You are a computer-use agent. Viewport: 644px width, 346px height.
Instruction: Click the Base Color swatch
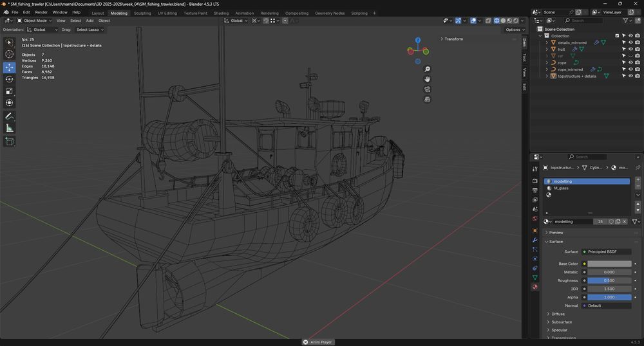[x=609, y=264]
